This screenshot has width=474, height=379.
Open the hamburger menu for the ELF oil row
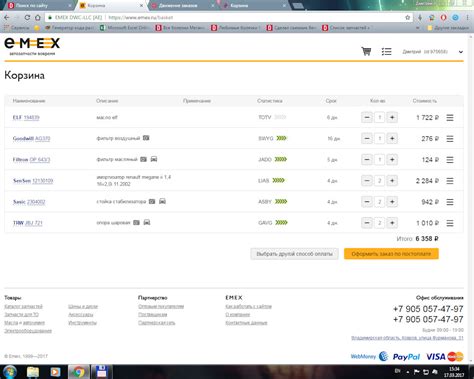[x=450, y=118]
